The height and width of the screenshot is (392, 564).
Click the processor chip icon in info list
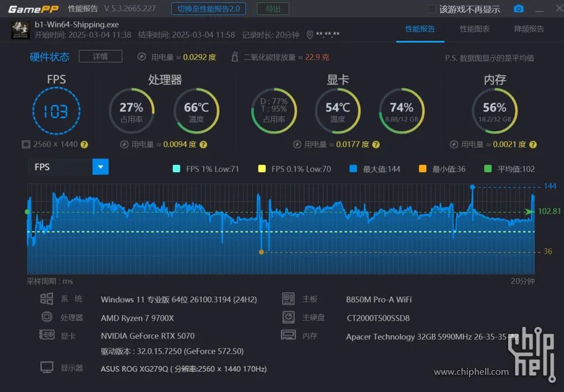coord(47,317)
